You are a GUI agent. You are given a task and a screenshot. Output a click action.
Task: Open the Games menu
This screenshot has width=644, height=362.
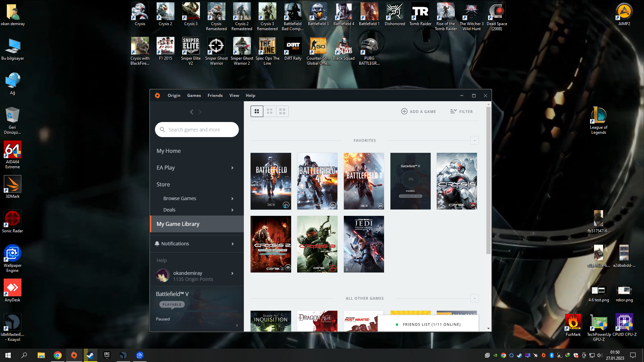(194, 96)
